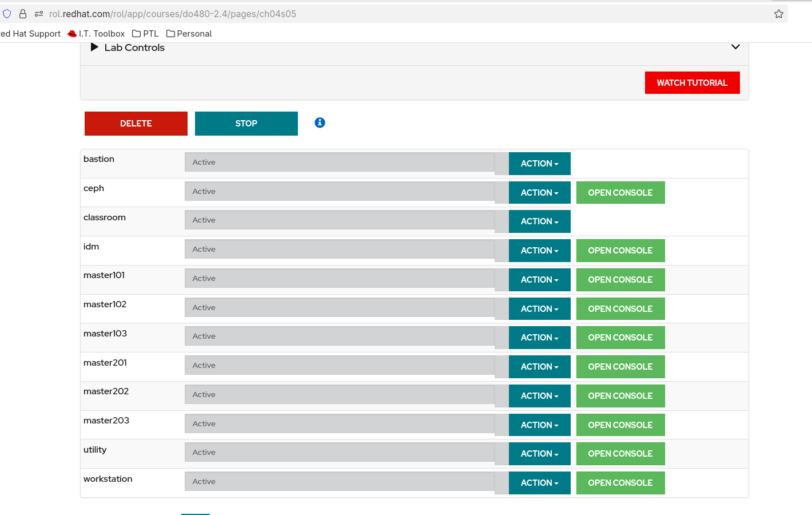The width and height of the screenshot is (812, 515).
Task: Open the ACTION dropdown for workstation
Action: (539, 483)
